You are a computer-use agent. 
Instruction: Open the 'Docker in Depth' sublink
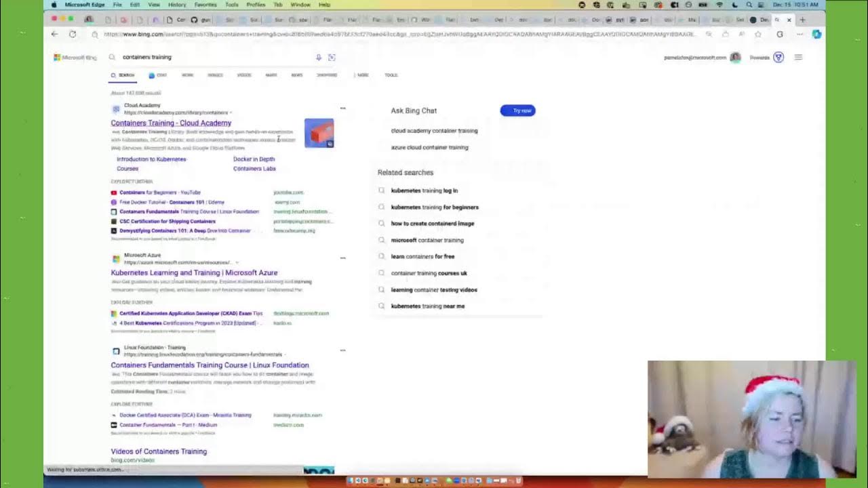[x=254, y=159]
